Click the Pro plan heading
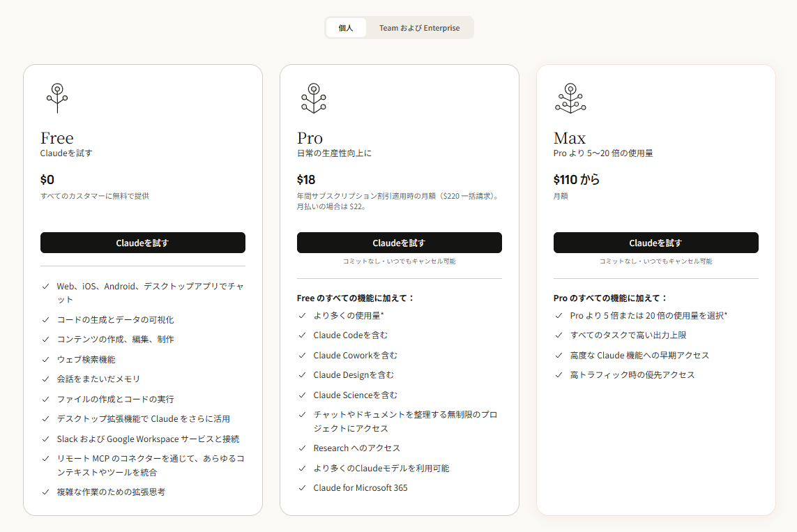This screenshot has height=532, width=797. pos(310,138)
